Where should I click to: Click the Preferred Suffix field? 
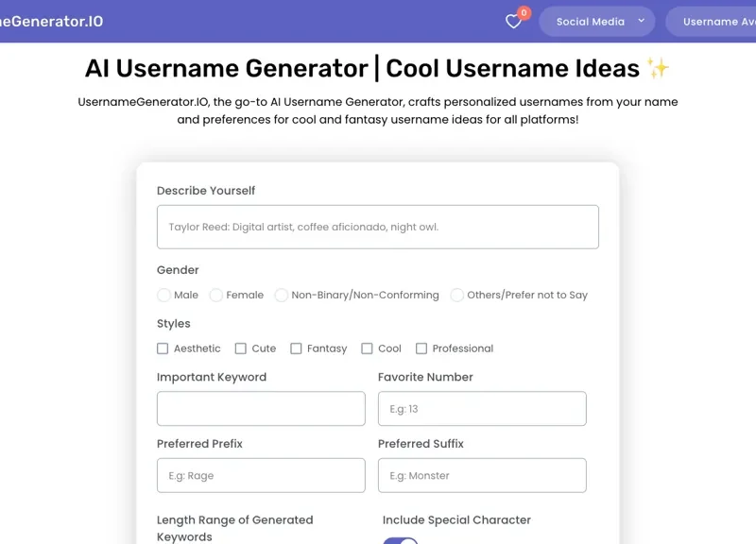(482, 475)
